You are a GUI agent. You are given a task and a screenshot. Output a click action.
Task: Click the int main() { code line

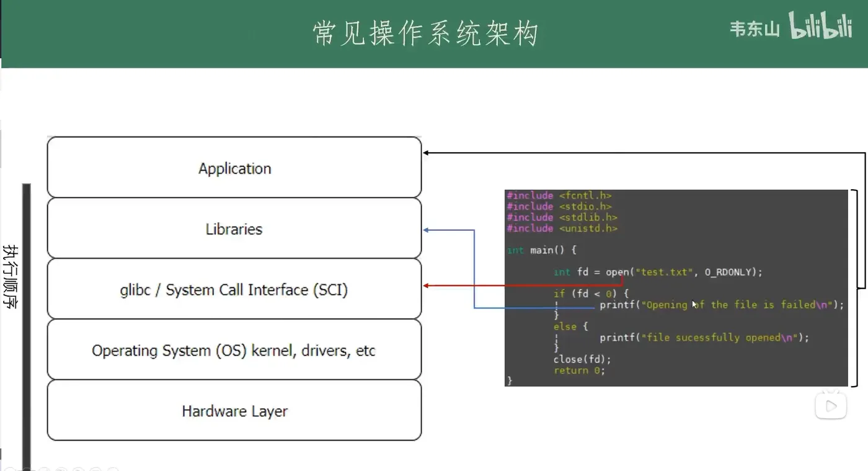click(542, 250)
